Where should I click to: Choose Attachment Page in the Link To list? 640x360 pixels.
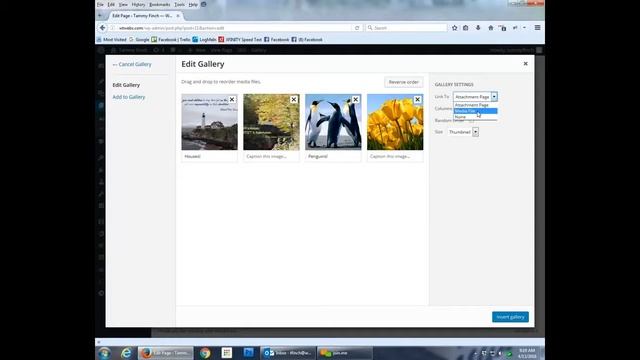coord(475,105)
